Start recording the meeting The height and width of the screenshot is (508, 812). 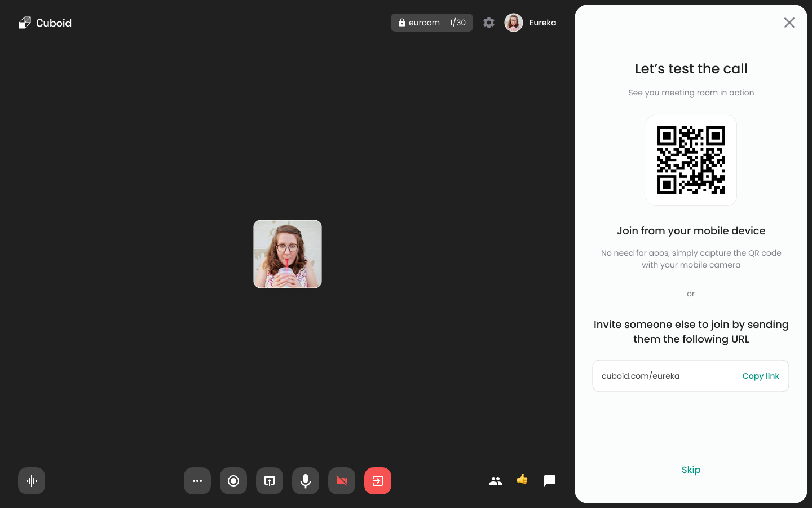click(233, 481)
